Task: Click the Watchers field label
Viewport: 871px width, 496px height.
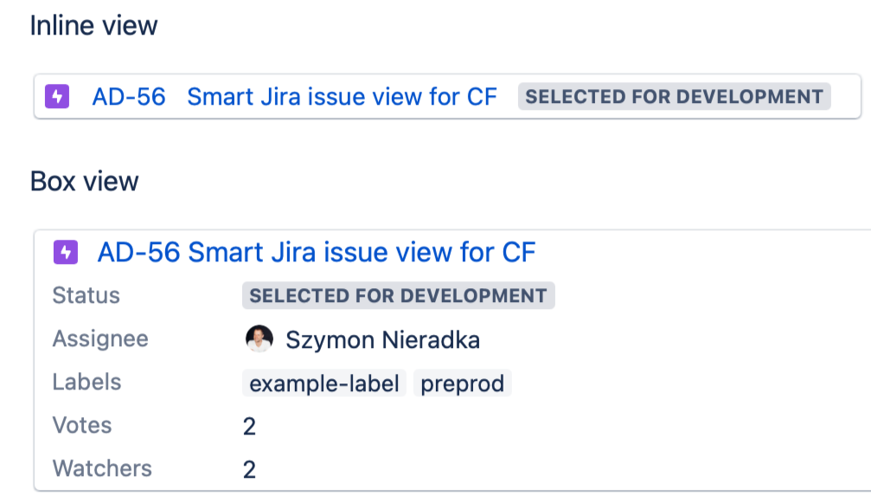Action: (102, 468)
